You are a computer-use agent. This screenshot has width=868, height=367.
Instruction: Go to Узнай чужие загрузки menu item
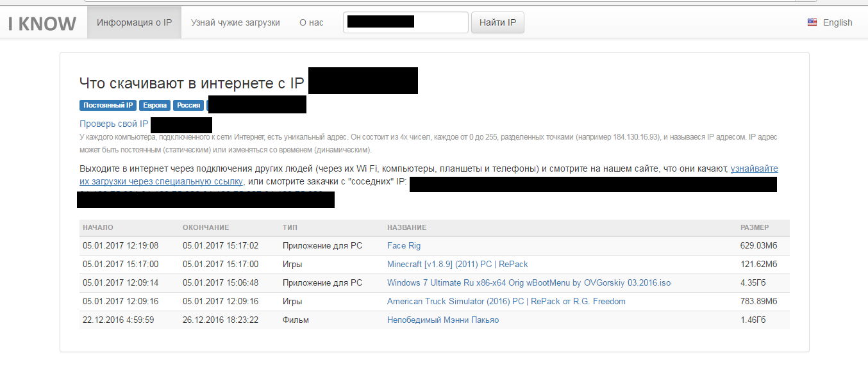(x=235, y=22)
